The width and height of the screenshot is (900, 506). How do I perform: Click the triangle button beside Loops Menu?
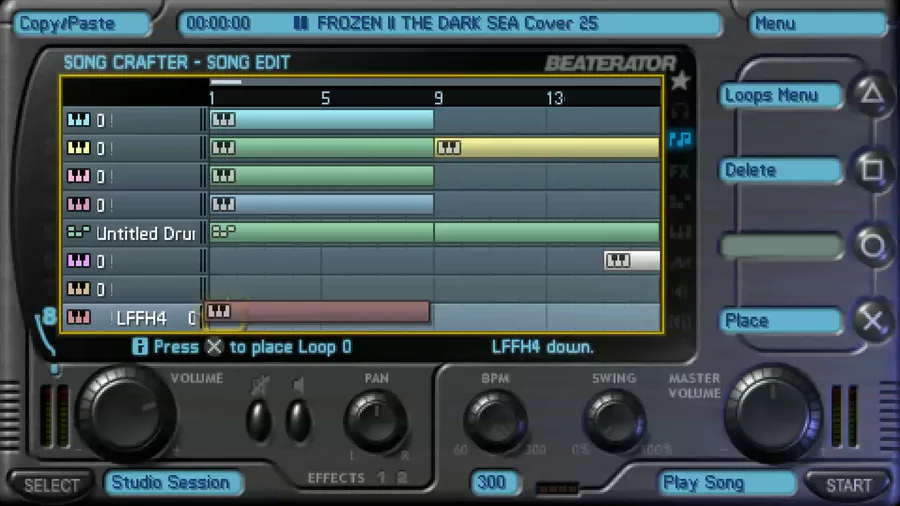pos(872,94)
